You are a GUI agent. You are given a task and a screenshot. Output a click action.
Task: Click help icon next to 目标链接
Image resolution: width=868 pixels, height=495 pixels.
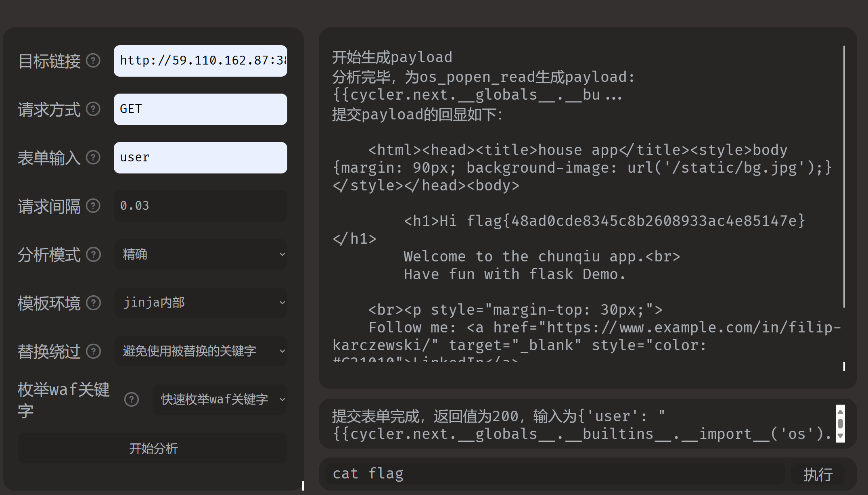coord(93,61)
